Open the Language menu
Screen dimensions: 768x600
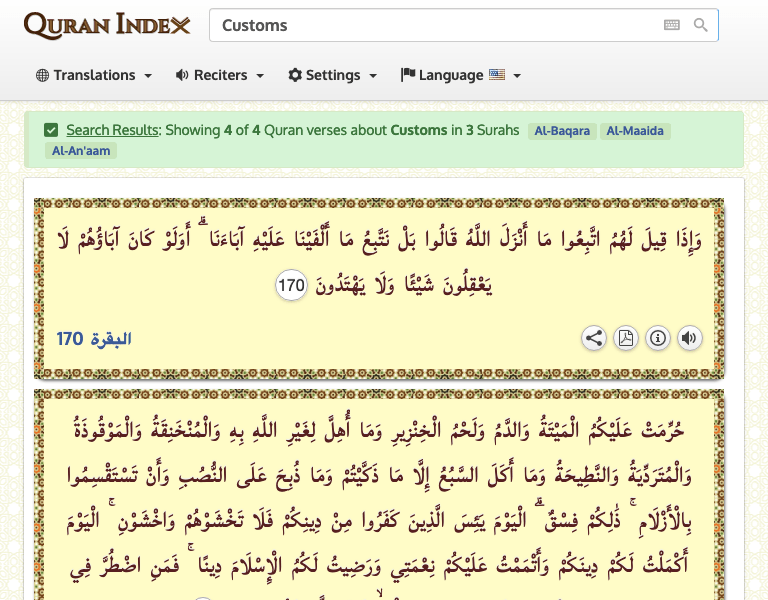(461, 75)
